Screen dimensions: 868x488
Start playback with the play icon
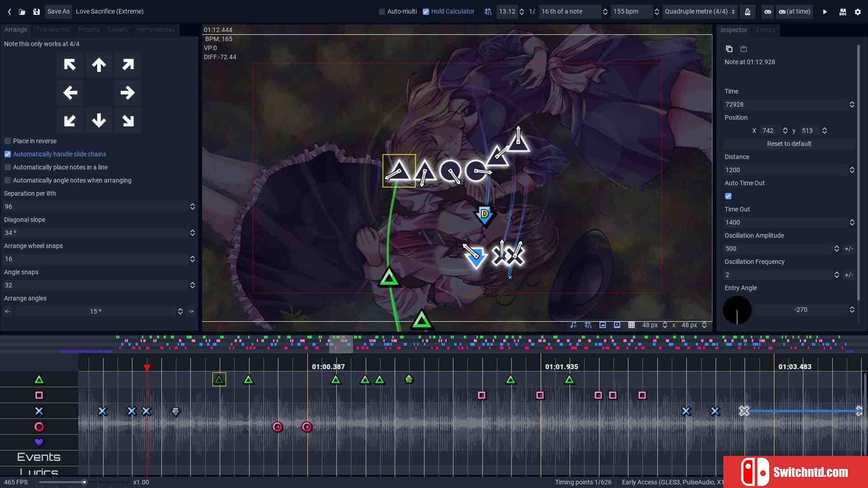pyautogui.click(x=825, y=12)
